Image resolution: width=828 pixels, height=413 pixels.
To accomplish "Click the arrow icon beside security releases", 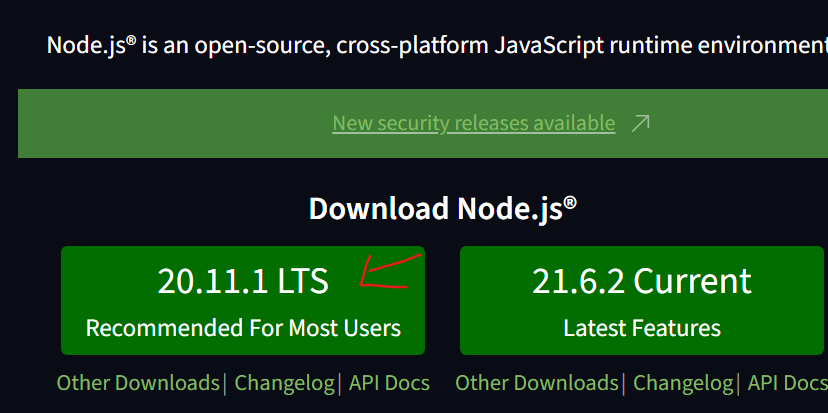I will click(641, 124).
